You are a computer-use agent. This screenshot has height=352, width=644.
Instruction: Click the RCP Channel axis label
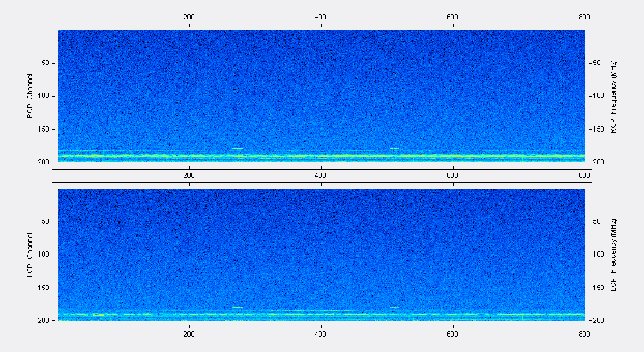click(x=30, y=96)
